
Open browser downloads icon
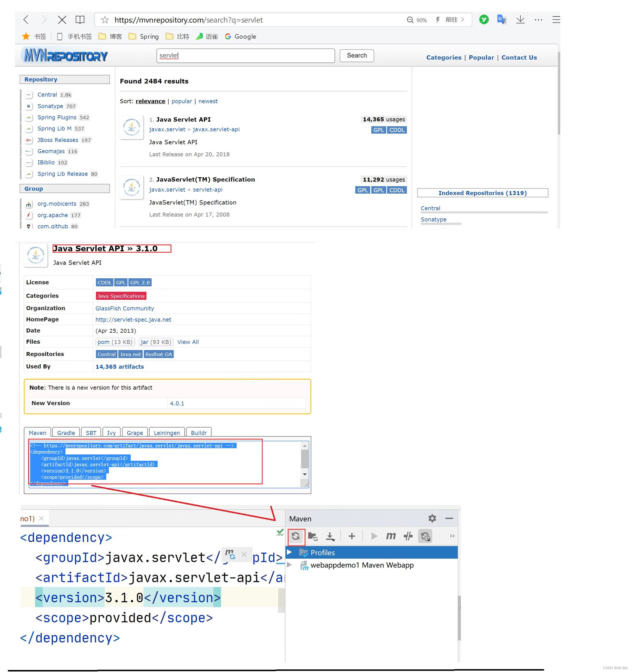[x=520, y=20]
